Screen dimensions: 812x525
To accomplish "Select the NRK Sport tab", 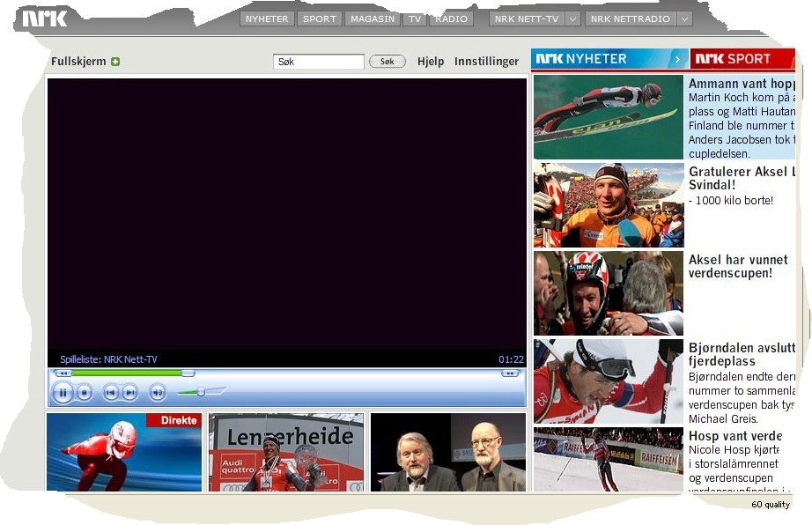I will (742, 58).
